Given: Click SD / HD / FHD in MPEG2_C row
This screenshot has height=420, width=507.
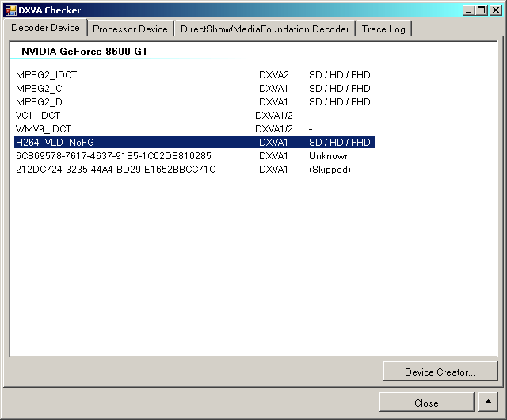Looking at the screenshot, I should click(340, 89).
